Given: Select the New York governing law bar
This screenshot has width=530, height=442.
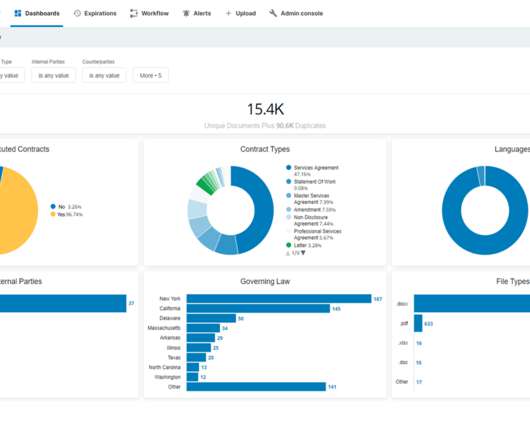Looking at the screenshot, I should [279, 299].
